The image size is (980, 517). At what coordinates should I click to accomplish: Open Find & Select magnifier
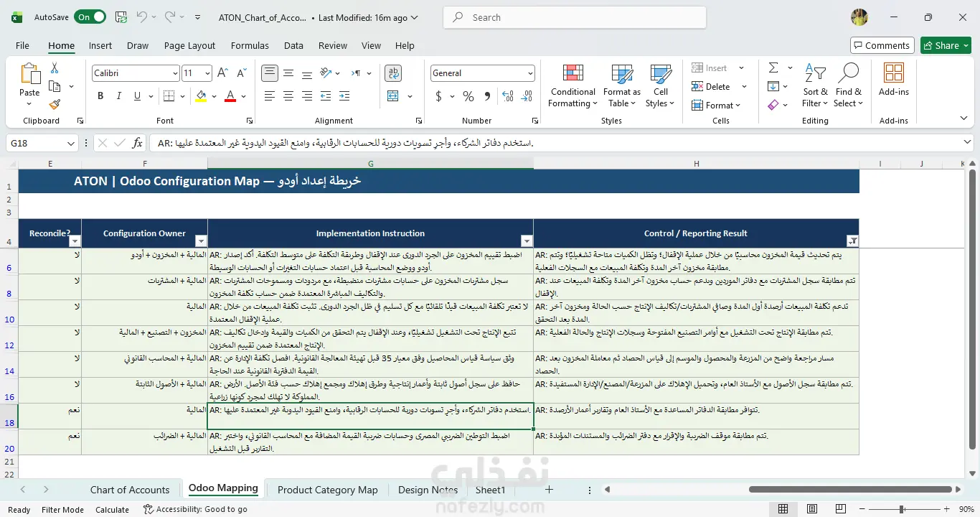coord(848,85)
